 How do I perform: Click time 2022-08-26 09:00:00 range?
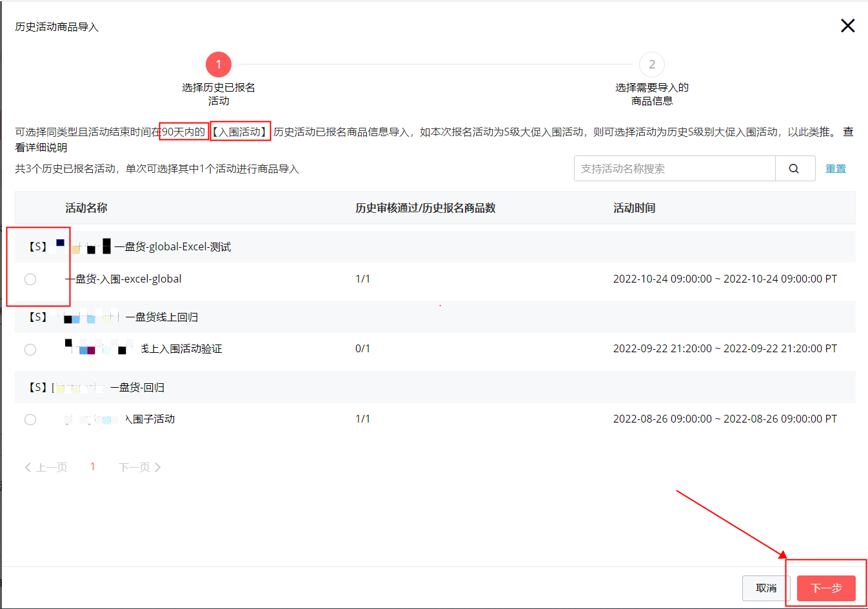725,419
